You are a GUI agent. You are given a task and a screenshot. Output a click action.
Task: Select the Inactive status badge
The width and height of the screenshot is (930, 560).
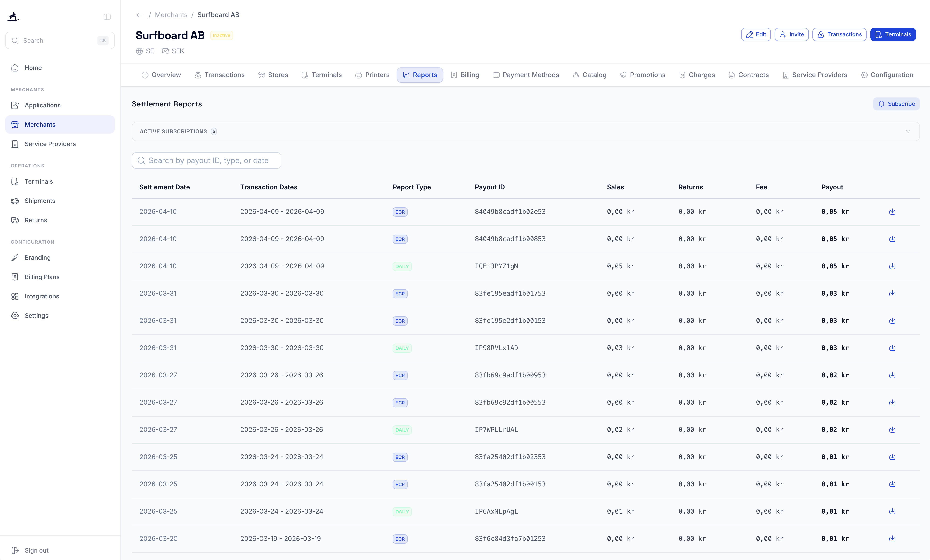221,35
